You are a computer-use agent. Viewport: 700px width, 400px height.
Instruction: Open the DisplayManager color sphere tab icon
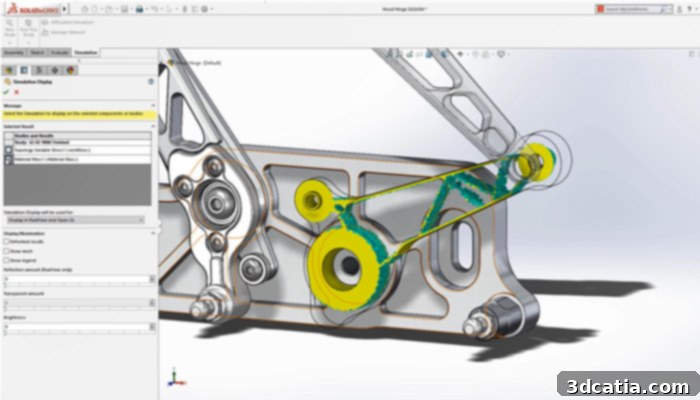[71, 70]
